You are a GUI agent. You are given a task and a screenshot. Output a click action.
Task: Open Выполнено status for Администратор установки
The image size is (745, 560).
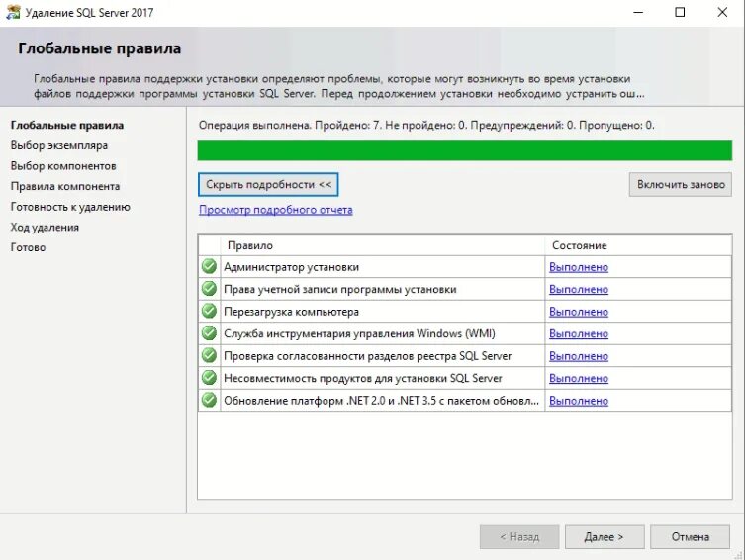pos(579,267)
